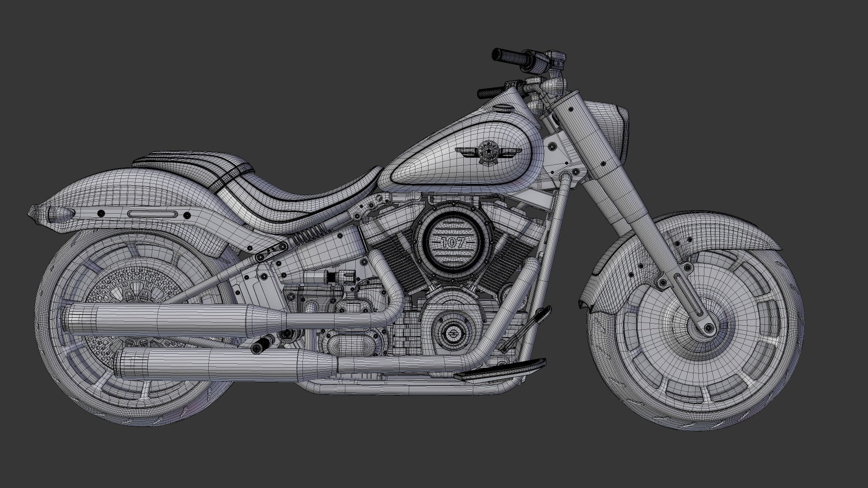Select the fuel cap on top of the tank
This screenshot has width=868, height=488.
[503, 108]
